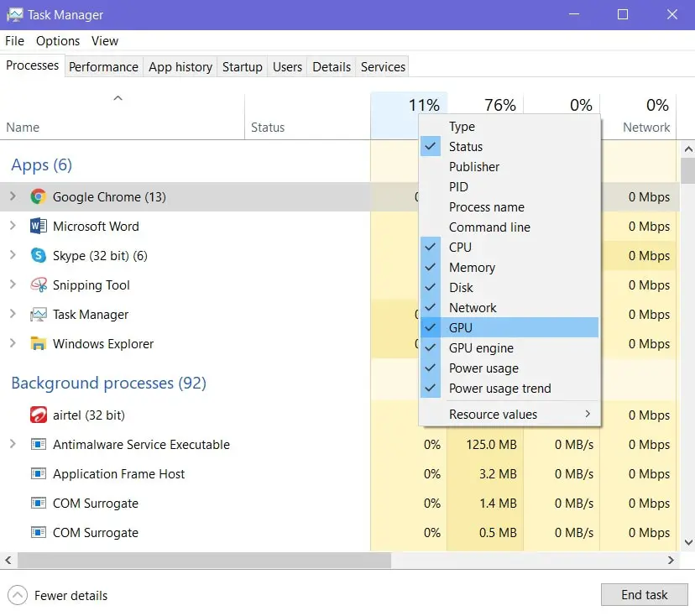695x616 pixels.
Task: Uncheck the CPU column option
Action: point(509,248)
